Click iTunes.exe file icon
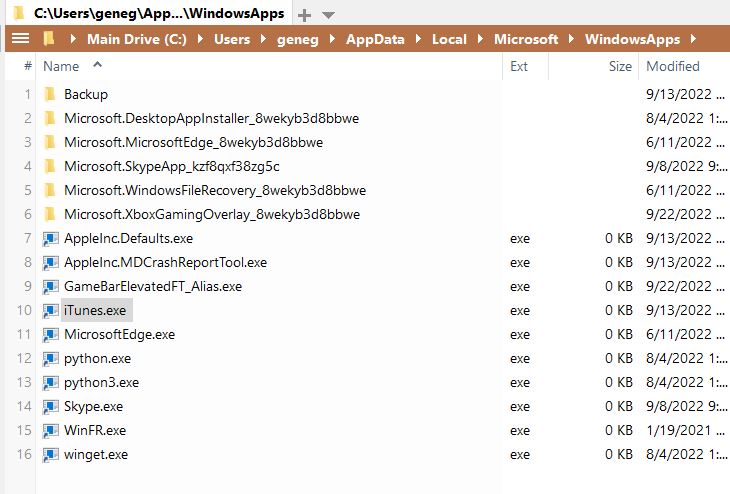Viewport: 730px width, 494px height. 50,311
